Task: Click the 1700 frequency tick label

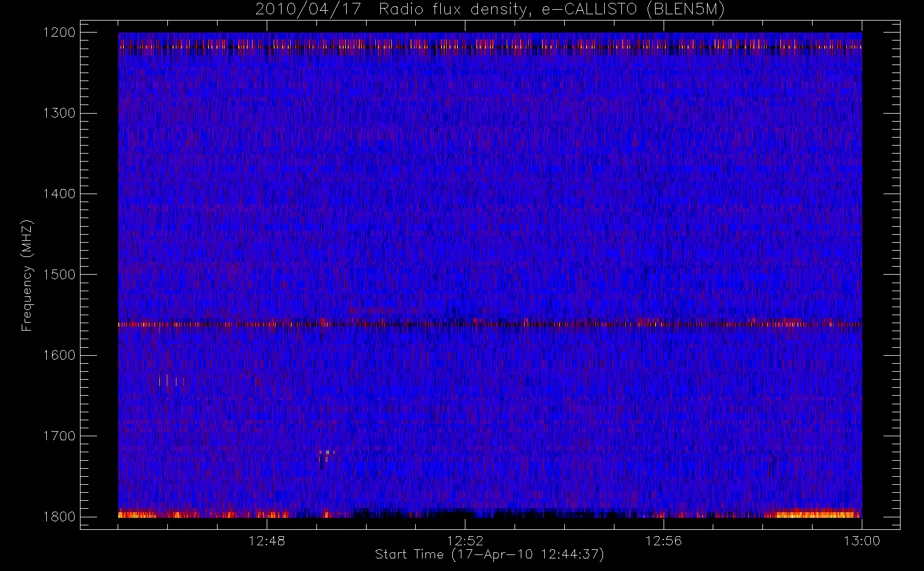Action: click(59, 436)
